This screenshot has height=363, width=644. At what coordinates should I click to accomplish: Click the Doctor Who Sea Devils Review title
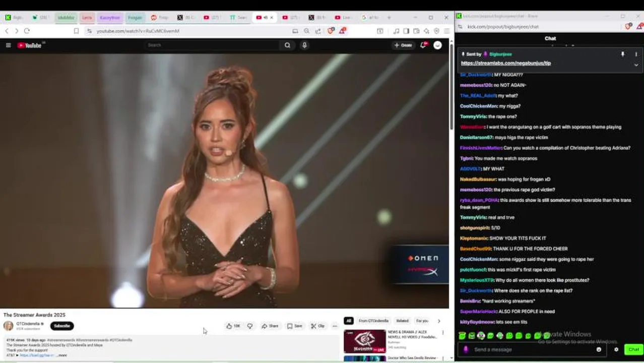pos(412,358)
